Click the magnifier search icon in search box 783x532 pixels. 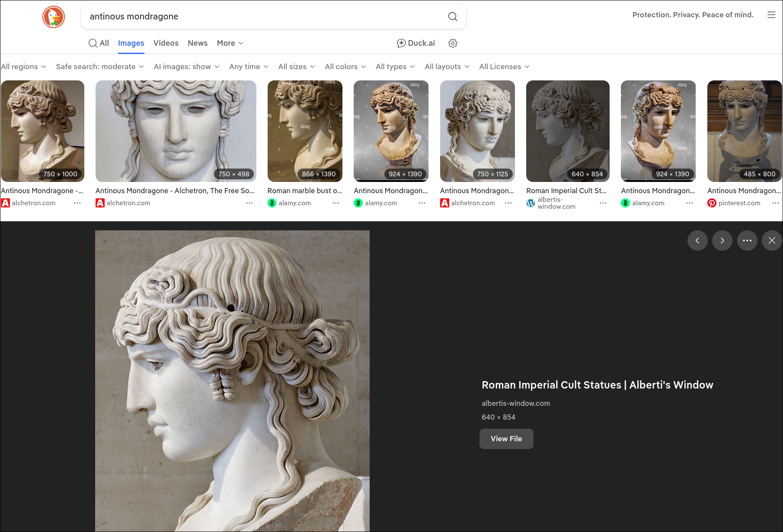point(453,16)
